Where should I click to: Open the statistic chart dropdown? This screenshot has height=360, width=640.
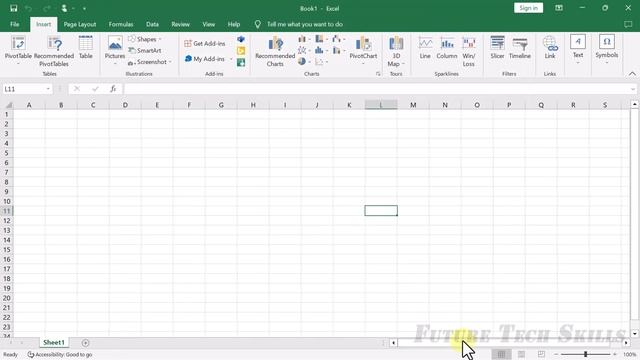coord(322,51)
